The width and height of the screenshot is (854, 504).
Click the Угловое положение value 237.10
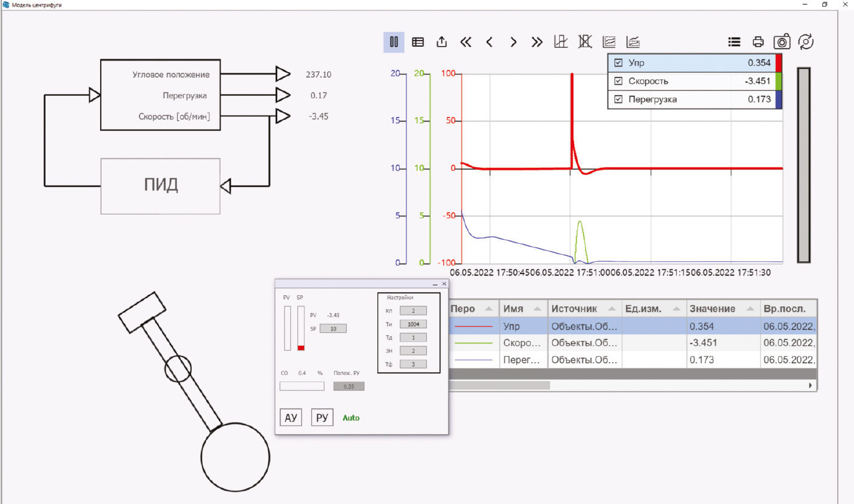(319, 75)
